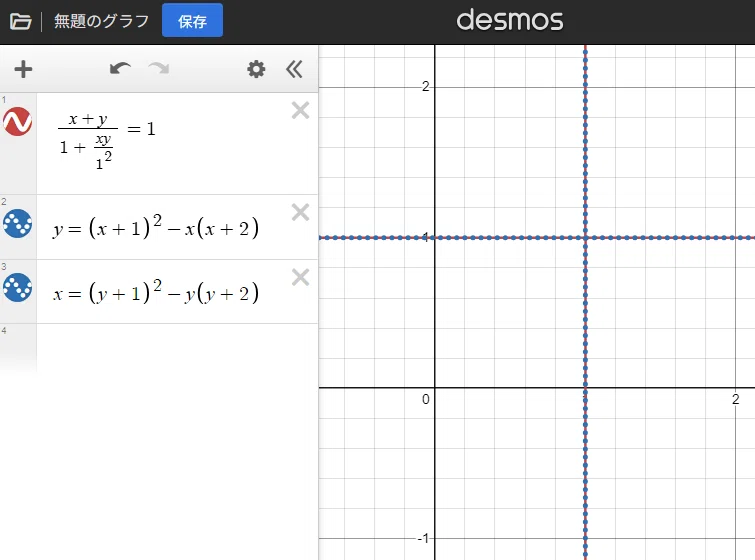Delete expression 1 with its X button
The image size is (755, 560).
tap(300, 110)
